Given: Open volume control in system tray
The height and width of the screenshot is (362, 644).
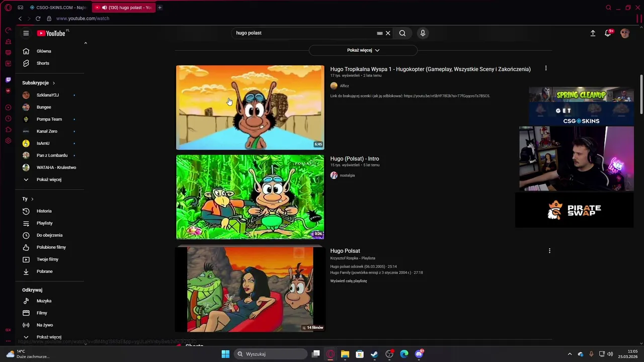Looking at the screenshot, I should (610, 354).
